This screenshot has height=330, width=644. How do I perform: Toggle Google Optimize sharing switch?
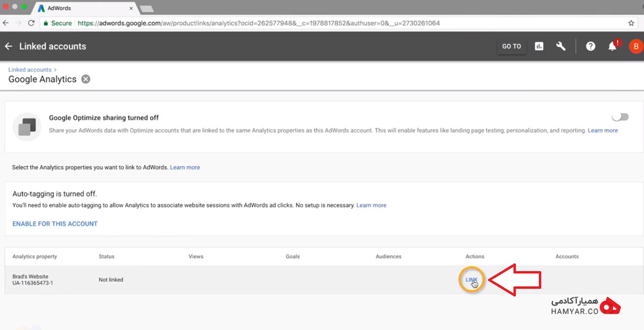point(620,117)
